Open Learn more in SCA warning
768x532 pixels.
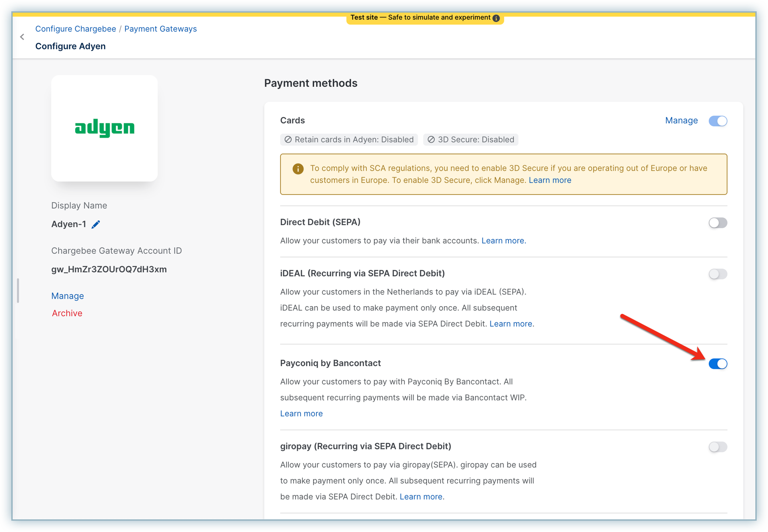pyautogui.click(x=550, y=180)
